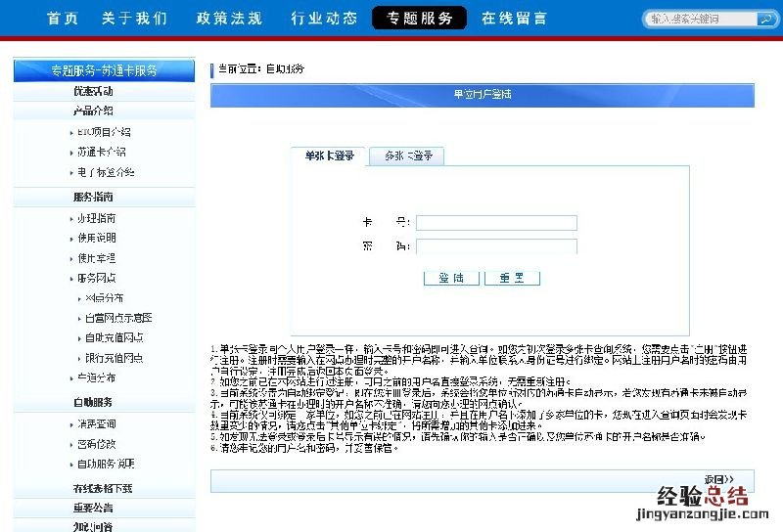Click the 密码 password field
The image size is (783, 532).
click(496, 246)
